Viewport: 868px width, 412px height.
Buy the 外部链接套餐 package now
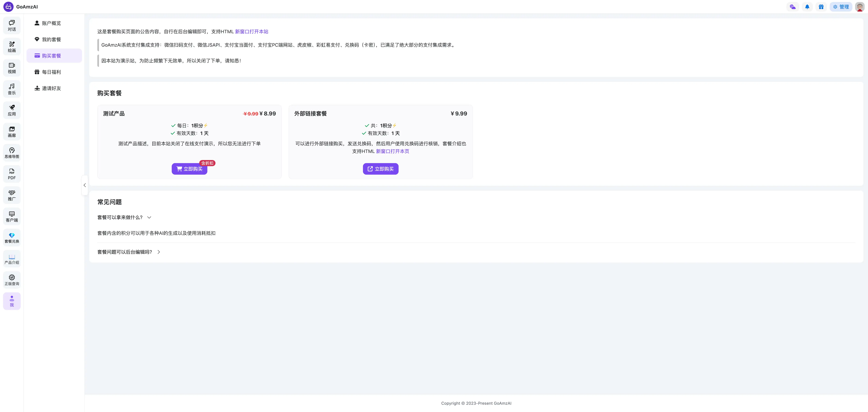[x=380, y=169]
